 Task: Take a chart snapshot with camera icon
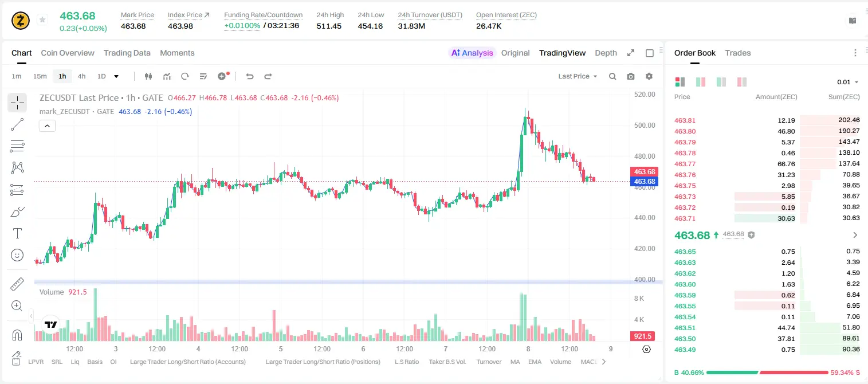click(631, 76)
